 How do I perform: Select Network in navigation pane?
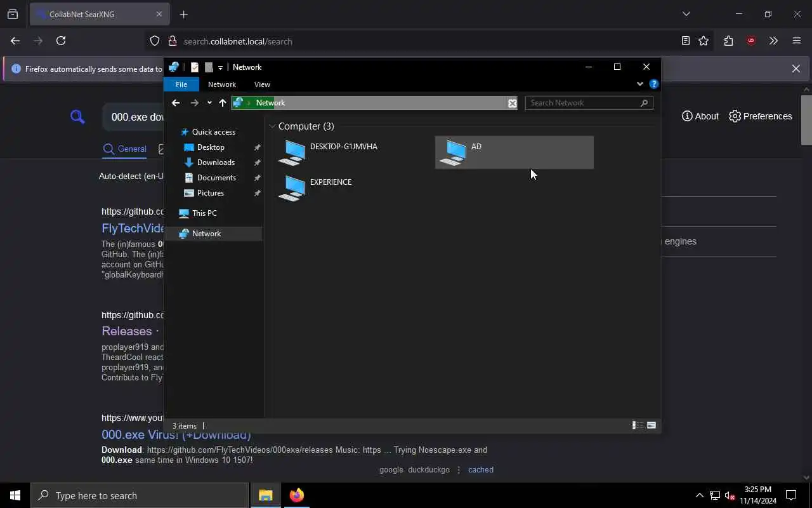pyautogui.click(x=213, y=234)
